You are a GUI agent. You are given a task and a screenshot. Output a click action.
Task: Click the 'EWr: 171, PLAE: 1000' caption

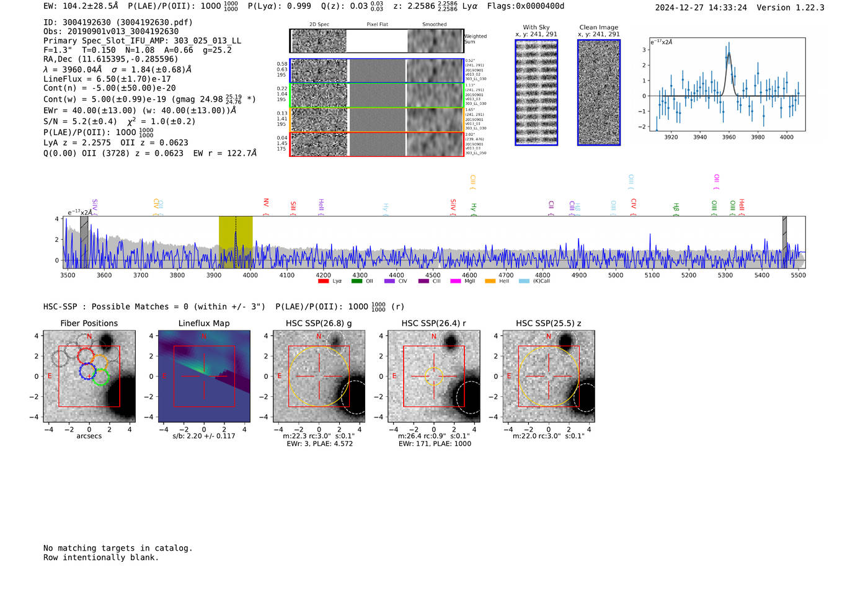[435, 443]
